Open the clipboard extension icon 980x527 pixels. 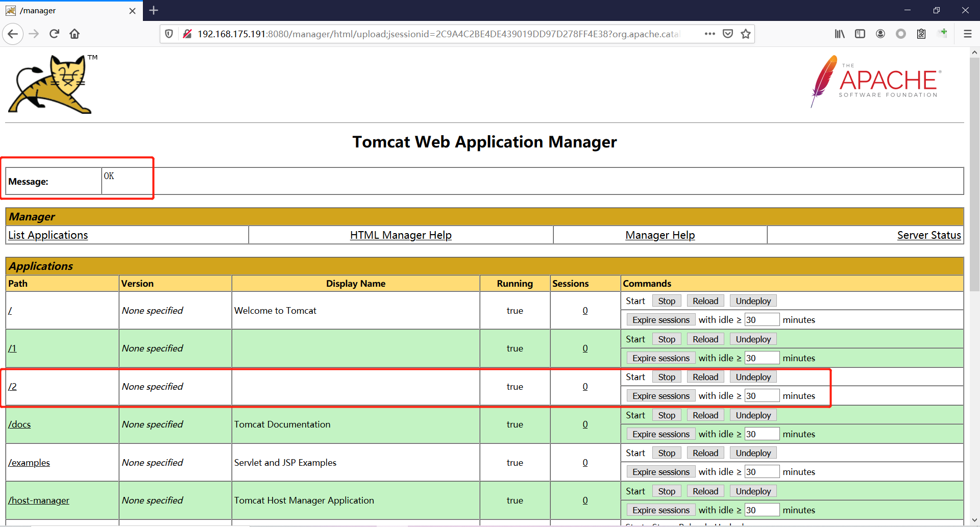coord(921,34)
